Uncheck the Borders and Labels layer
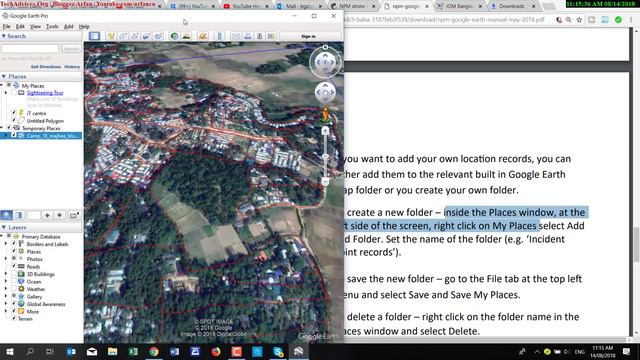Screen dimensions: 640x360 click(13, 244)
